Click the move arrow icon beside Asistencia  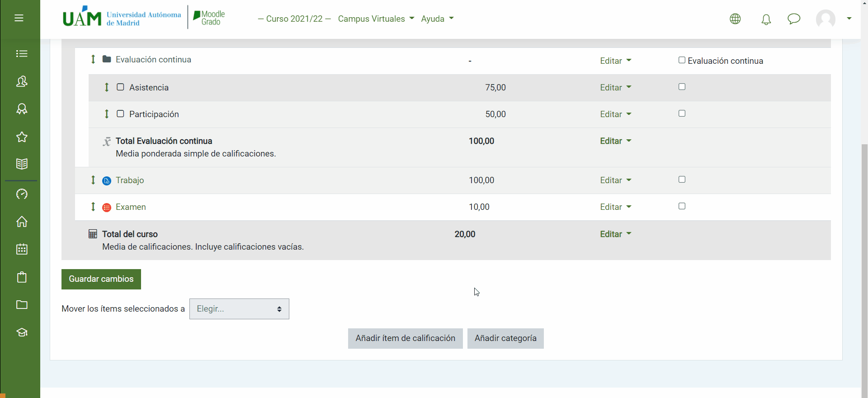coord(107,87)
